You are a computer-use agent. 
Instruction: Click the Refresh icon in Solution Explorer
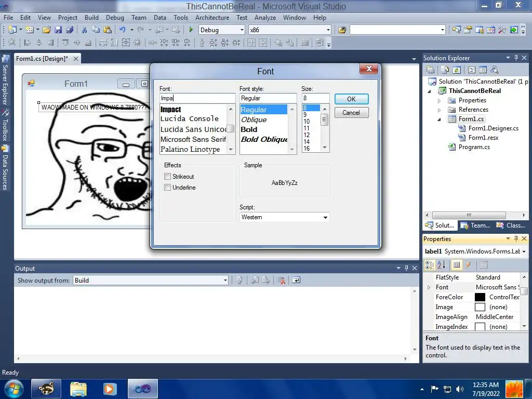[457, 70]
